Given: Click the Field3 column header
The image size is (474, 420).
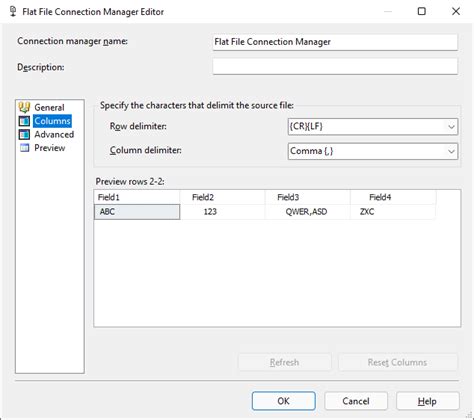Looking at the screenshot, I should [x=308, y=197].
